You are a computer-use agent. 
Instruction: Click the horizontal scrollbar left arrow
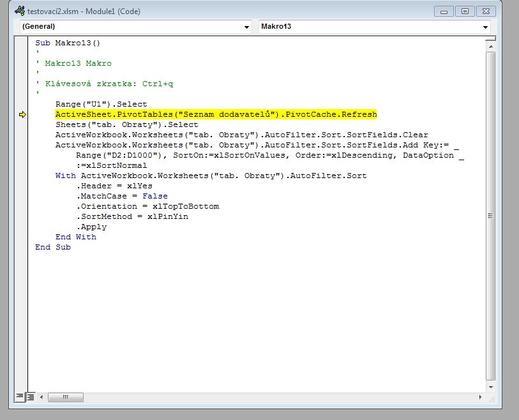pyautogui.click(x=42, y=396)
